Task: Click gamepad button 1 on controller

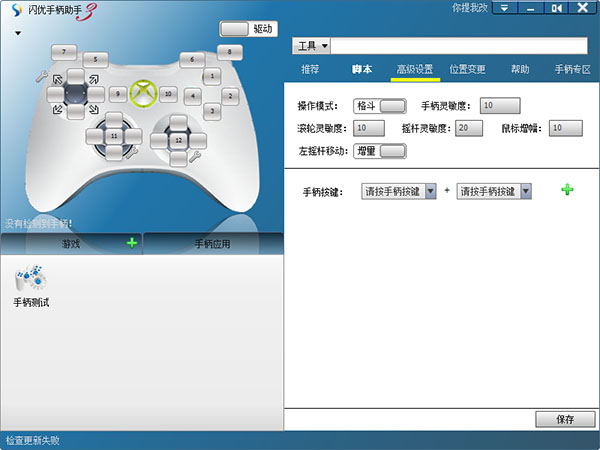Action: [212, 76]
